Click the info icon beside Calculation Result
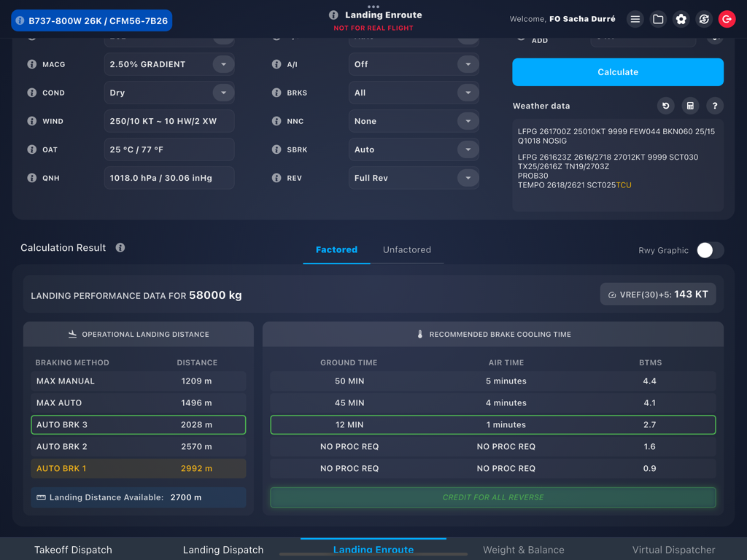The width and height of the screenshot is (747, 560). coord(119,248)
